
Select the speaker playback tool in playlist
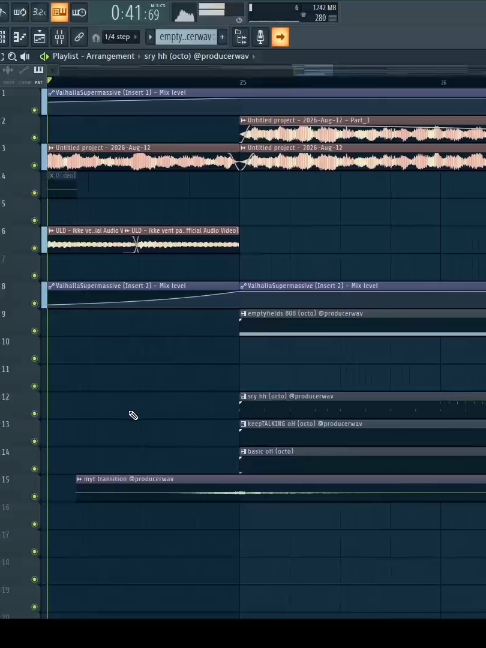pos(25,57)
